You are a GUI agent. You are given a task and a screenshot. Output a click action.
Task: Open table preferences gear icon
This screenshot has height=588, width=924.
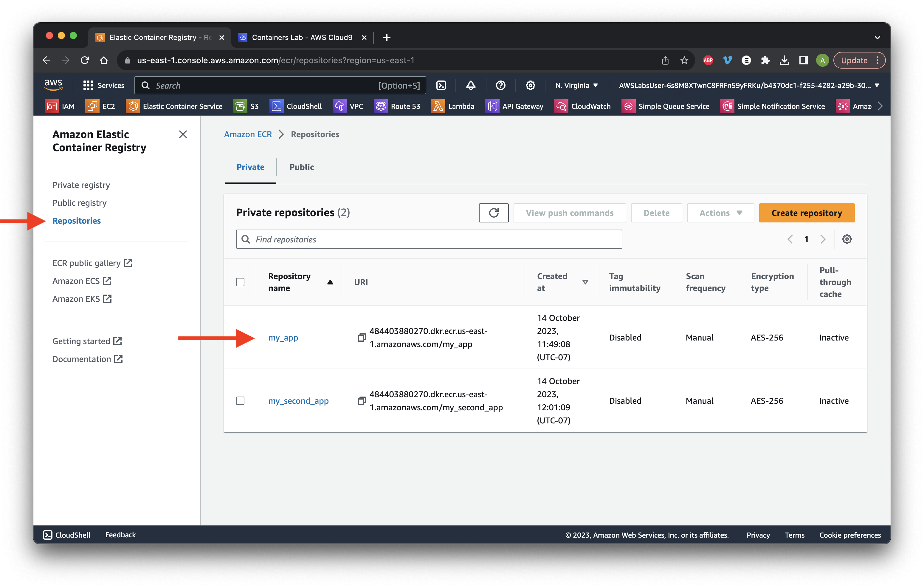tap(847, 239)
